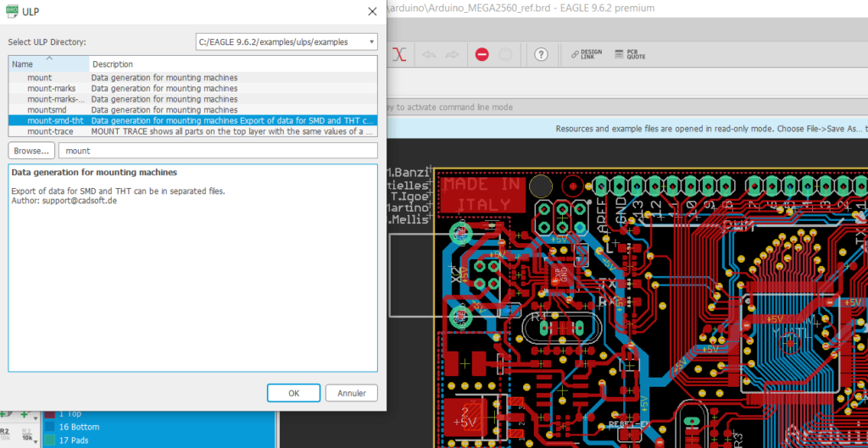Click the red script X icon
The width and height of the screenshot is (868, 448).
pos(401,54)
